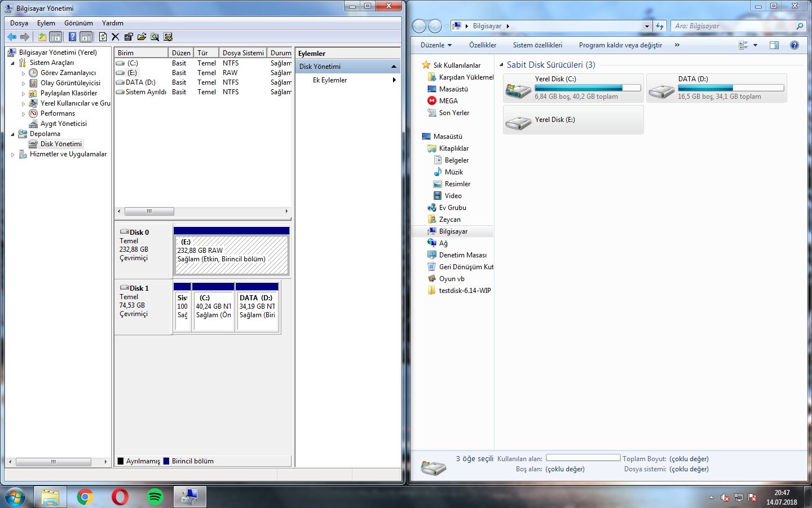The width and height of the screenshot is (812, 508).
Task: Toggle the Show/Hide action pane toolbar button
Action: click(x=86, y=37)
